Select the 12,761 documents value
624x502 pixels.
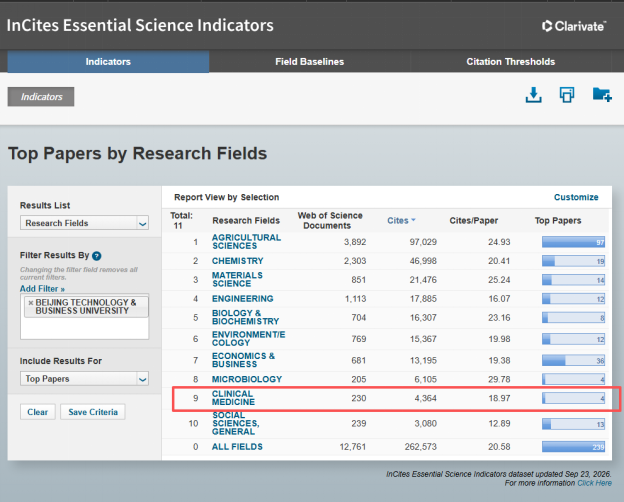click(353, 447)
